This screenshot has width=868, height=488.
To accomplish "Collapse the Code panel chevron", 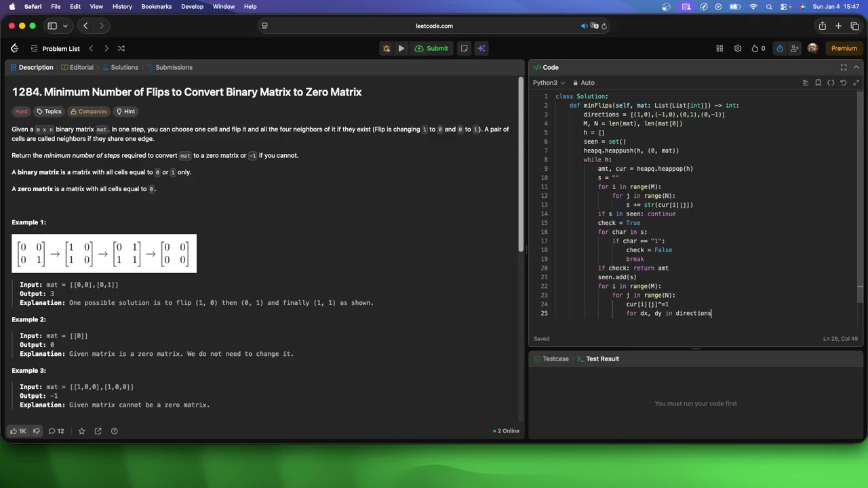I will [x=856, y=67].
